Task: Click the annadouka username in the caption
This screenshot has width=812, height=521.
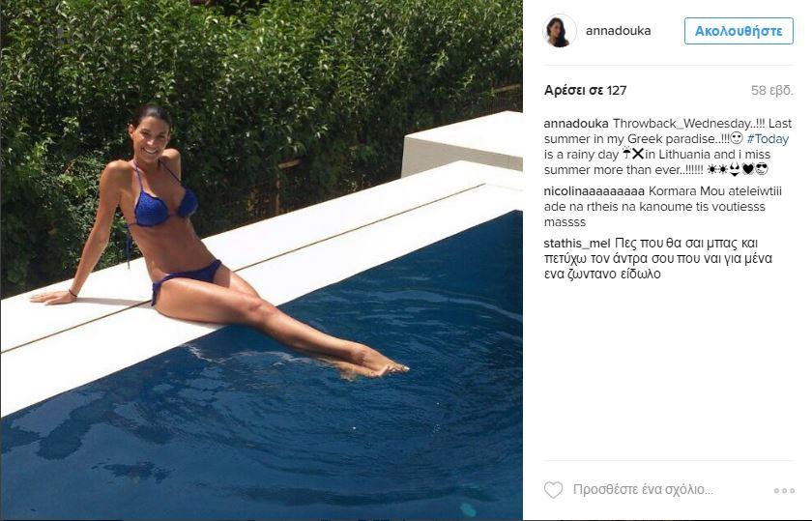Action: pos(576,124)
